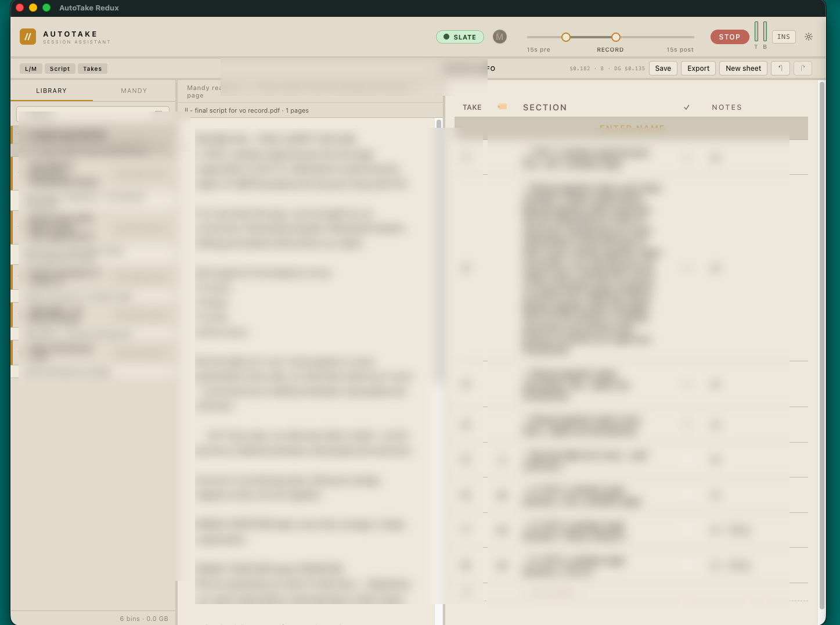Click the '6 bins · 0.0 GB' status text
This screenshot has width=840, height=625.
point(144,619)
